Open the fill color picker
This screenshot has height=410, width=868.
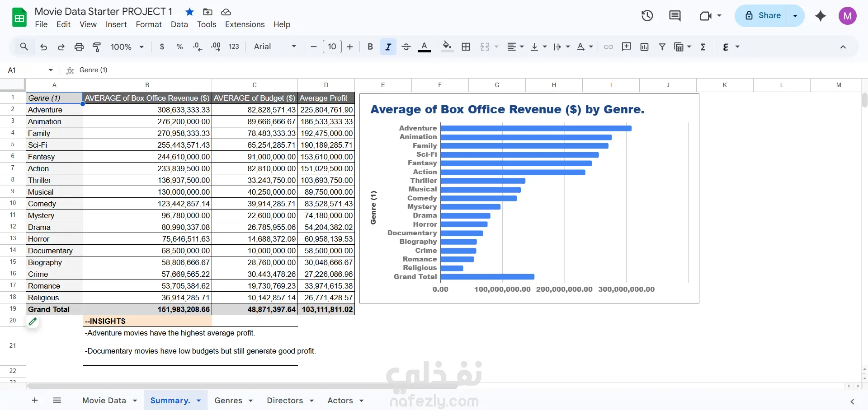(447, 47)
